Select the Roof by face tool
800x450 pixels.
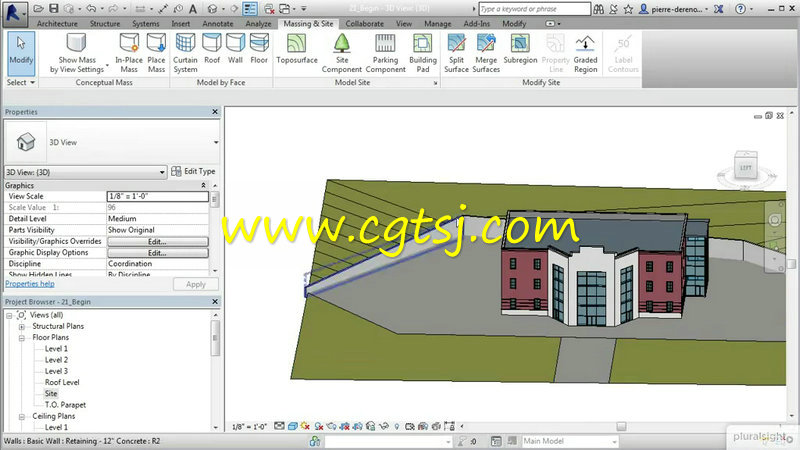pos(212,49)
